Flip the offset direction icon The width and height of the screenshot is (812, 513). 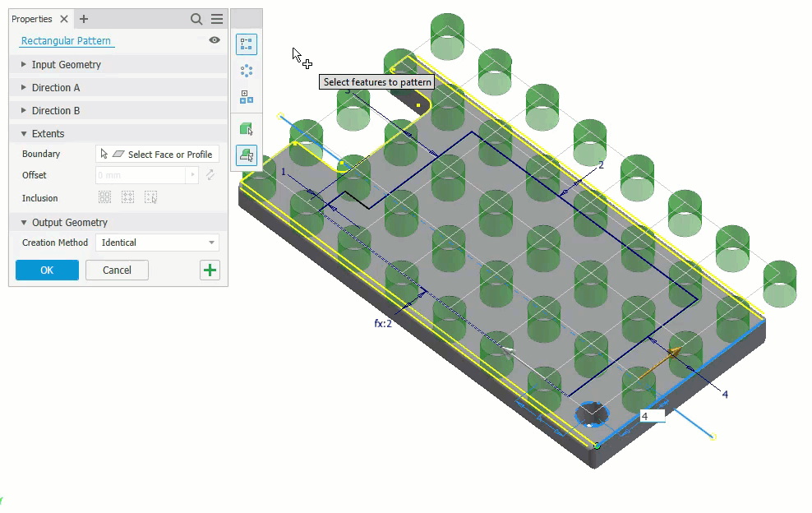tap(210, 175)
